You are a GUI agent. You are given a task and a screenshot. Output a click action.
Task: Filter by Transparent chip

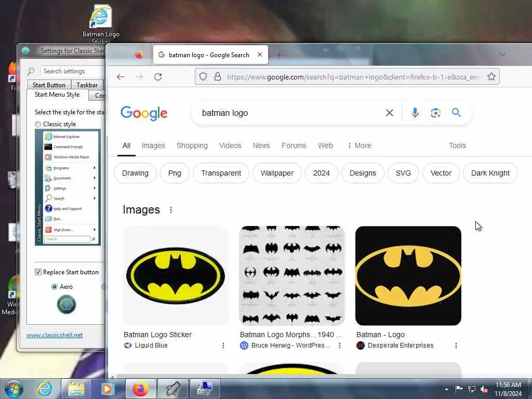pos(221,173)
